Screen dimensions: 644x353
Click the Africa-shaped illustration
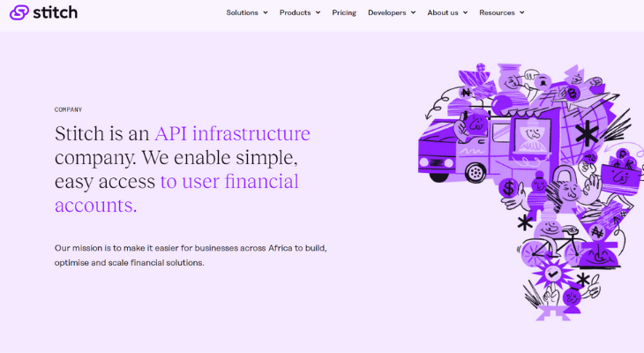531,192
